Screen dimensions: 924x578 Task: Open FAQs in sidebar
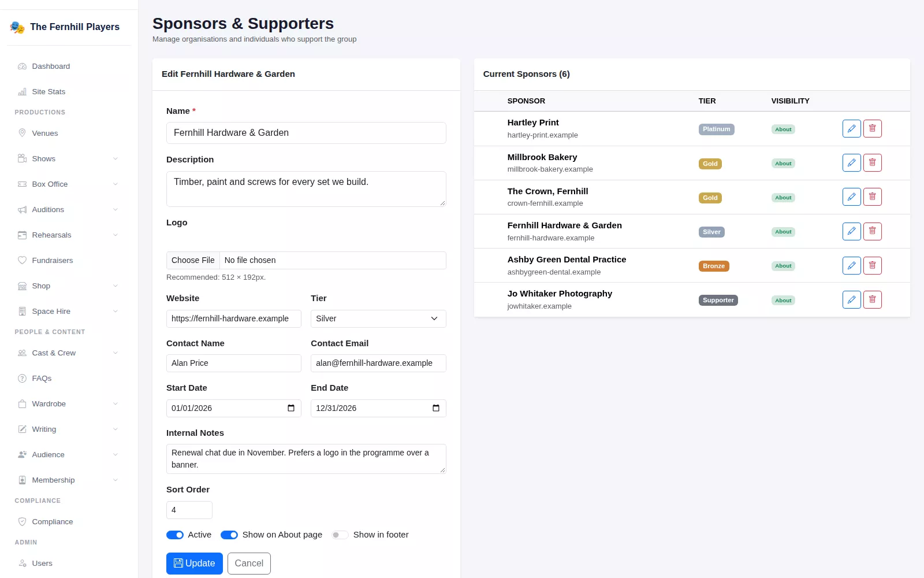tap(69, 378)
